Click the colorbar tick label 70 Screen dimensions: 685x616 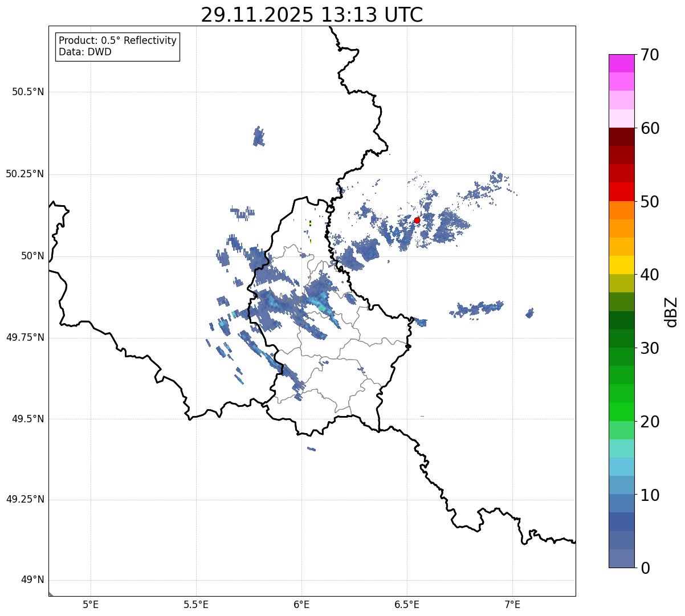[x=650, y=55]
